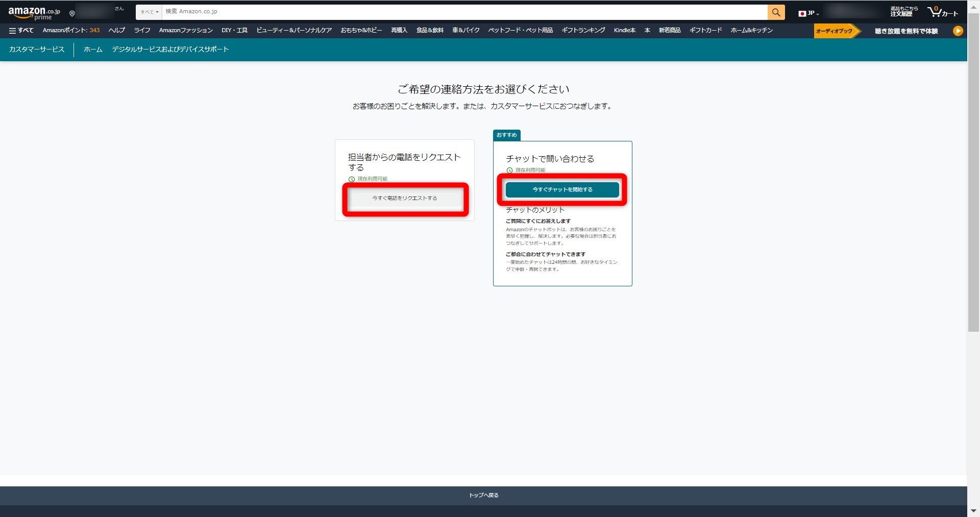Image resolution: width=980 pixels, height=517 pixels.
Task: Click チャットのメリット heading
Action: (535, 210)
